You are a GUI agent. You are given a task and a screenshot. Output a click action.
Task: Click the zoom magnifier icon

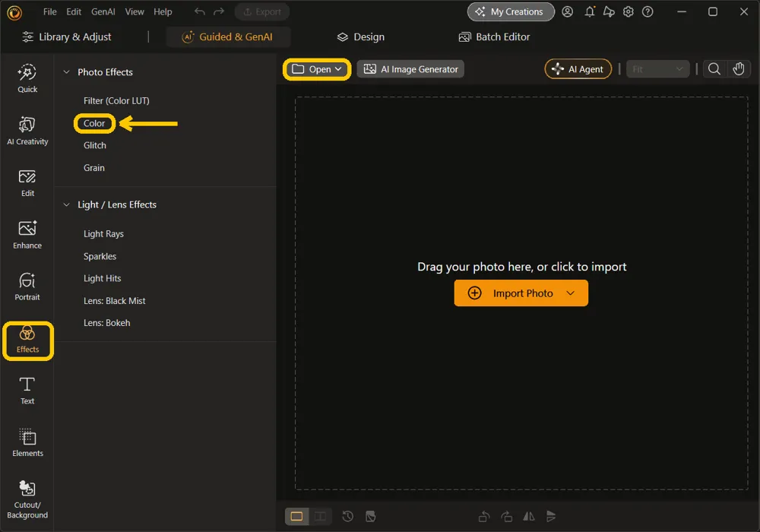coord(714,69)
